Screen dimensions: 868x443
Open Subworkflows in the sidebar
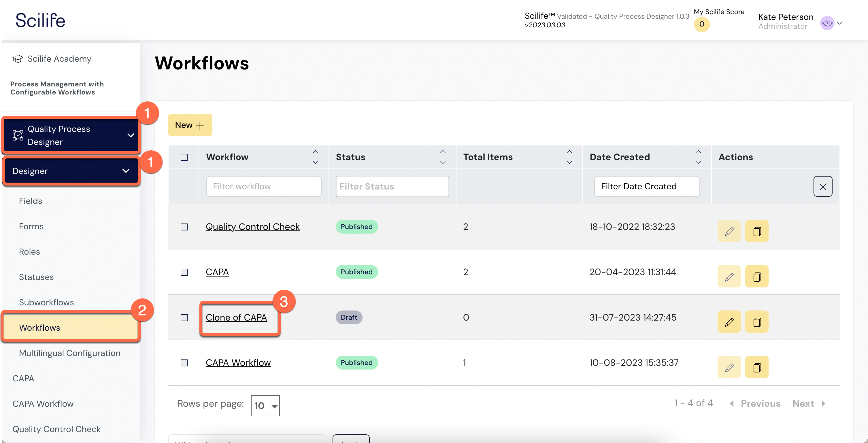46,302
